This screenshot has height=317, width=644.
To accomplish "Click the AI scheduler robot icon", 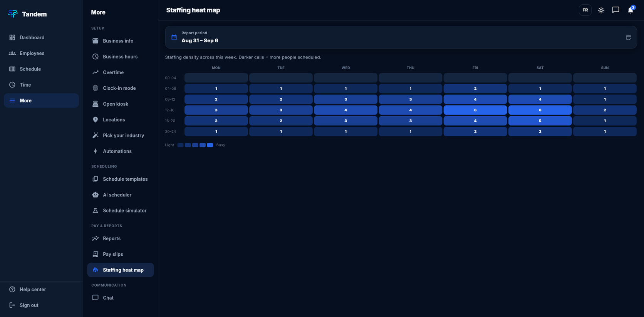I will click(x=96, y=195).
